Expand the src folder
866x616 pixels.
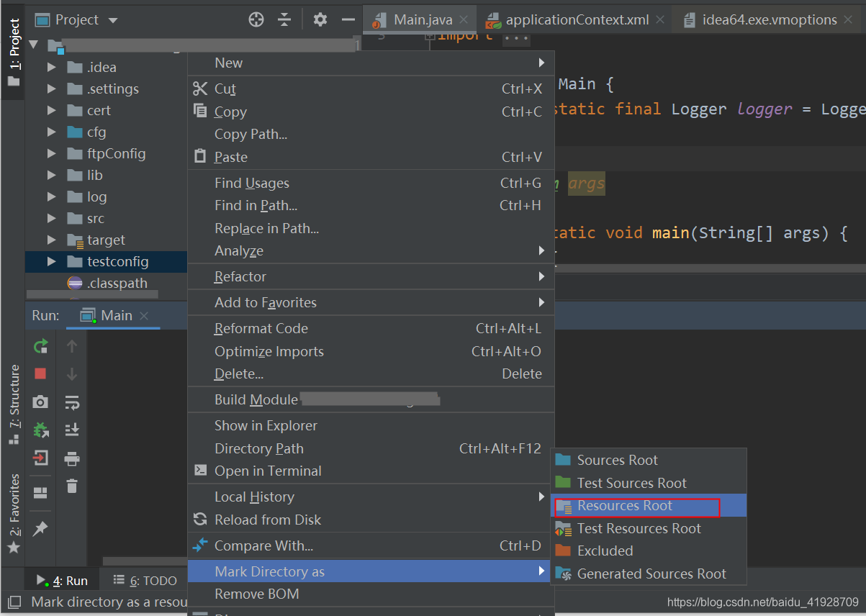pos(50,218)
